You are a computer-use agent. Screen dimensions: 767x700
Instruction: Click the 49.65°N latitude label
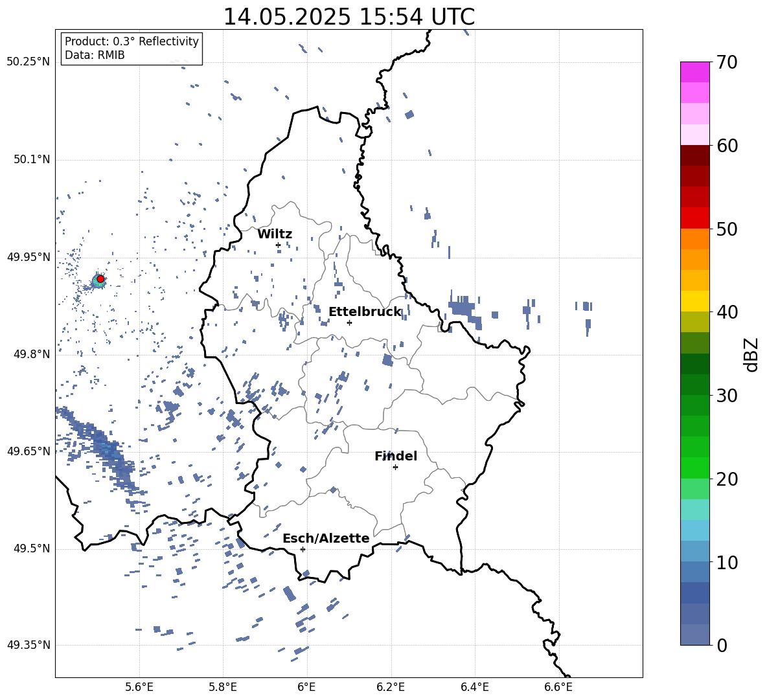(x=29, y=451)
